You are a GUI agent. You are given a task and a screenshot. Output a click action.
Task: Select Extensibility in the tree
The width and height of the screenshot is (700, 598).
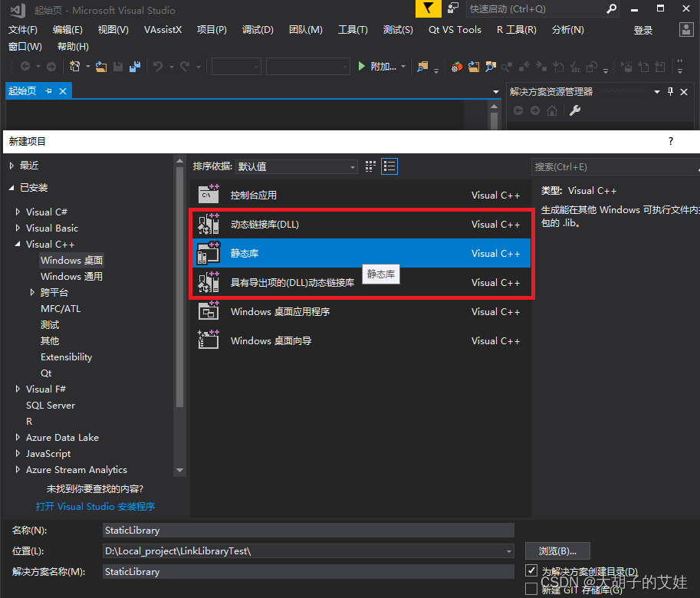click(x=66, y=357)
